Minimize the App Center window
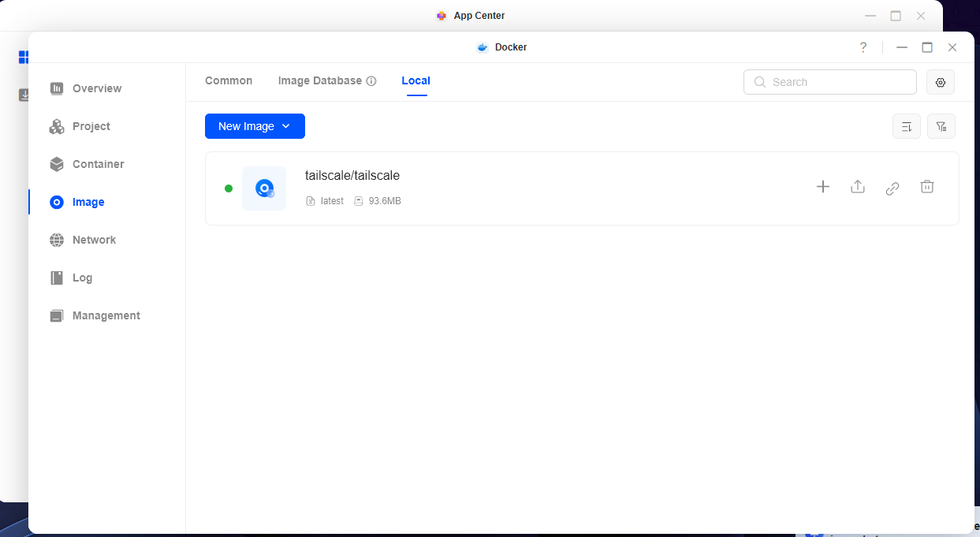980x537 pixels. click(x=870, y=16)
